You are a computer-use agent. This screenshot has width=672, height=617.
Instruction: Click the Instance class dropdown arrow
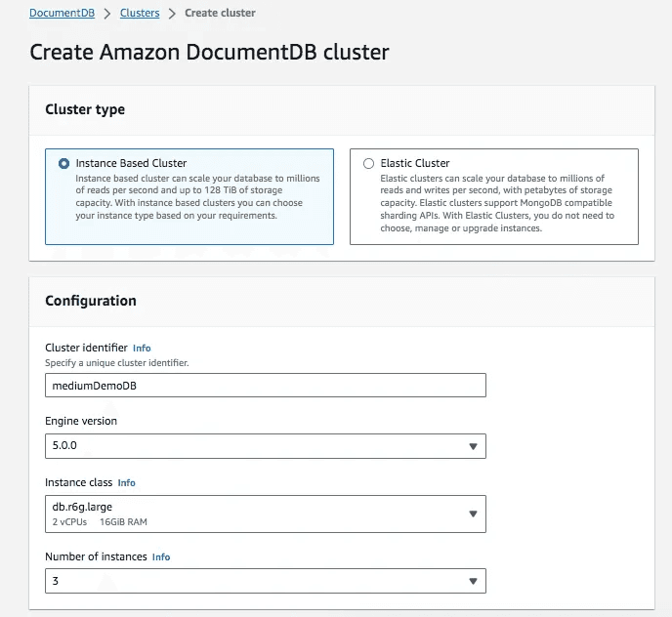473,514
